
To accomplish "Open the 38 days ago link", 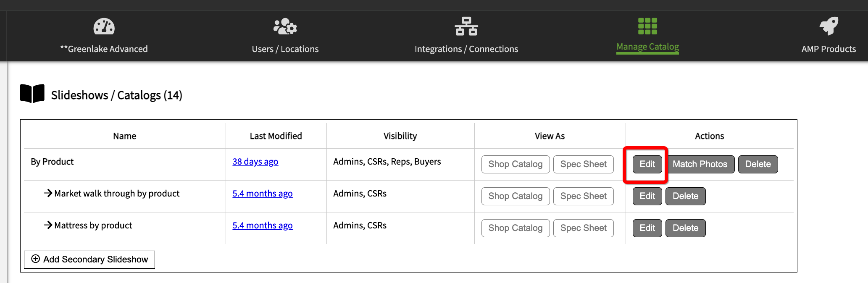I will (x=255, y=162).
